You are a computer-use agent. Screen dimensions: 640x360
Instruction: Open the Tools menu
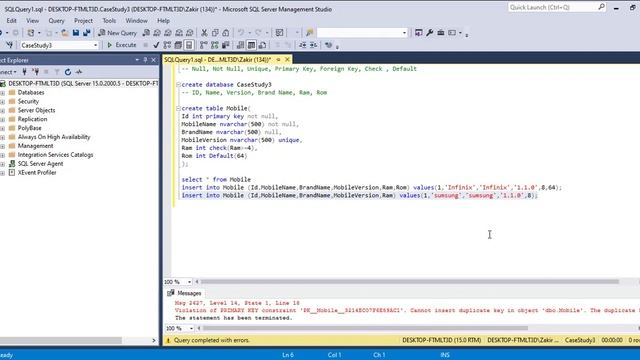click(x=109, y=20)
